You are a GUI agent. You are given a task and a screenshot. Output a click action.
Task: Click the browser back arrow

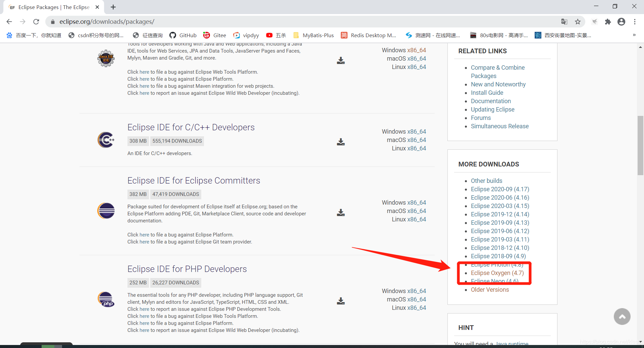(9, 22)
